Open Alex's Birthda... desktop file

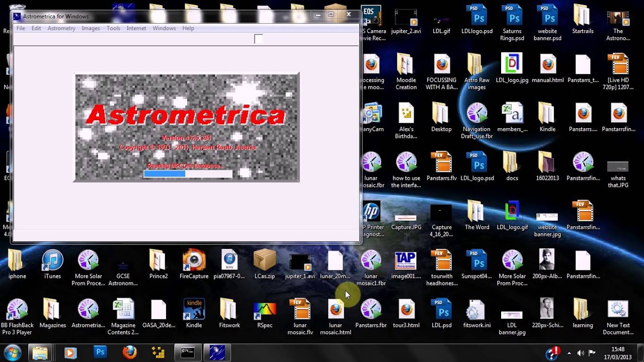[x=406, y=121]
